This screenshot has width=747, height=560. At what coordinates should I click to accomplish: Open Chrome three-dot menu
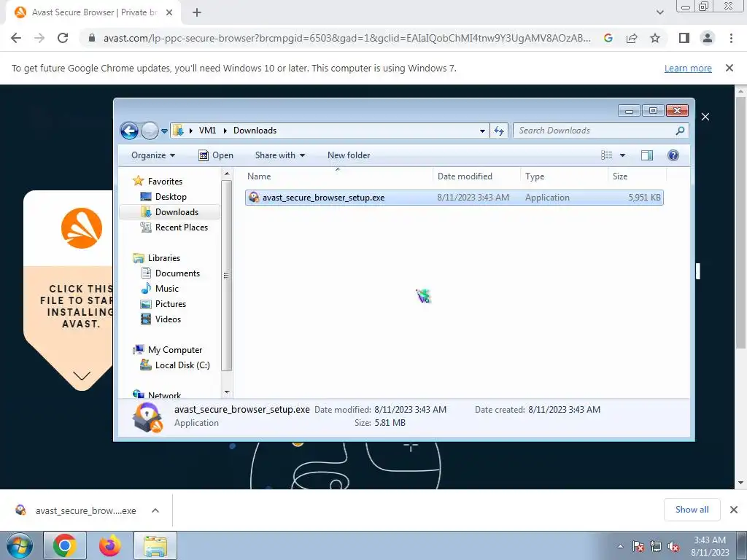731,38
